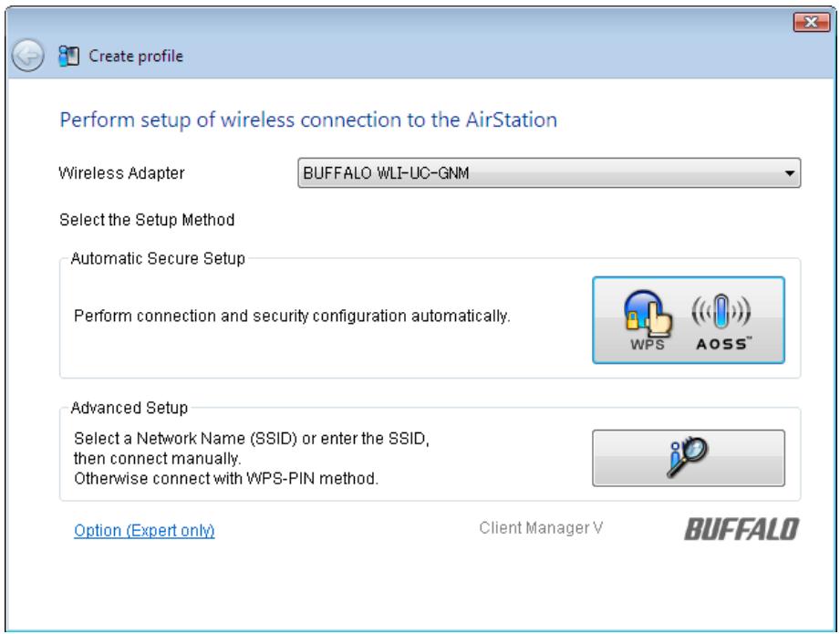Select the 'Wireless Adapter' label text
Screen dimensions: 840x634
click(x=121, y=173)
